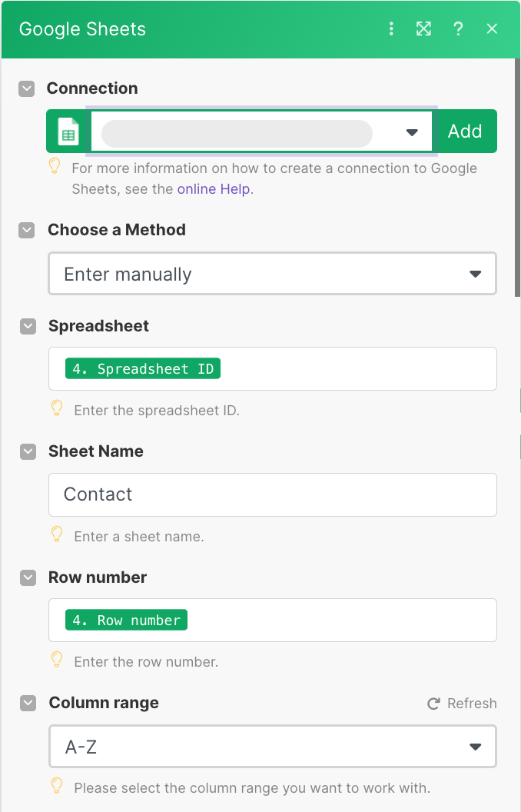Click the lightbulb hint icon under Sheet Name
Viewport: 521px width, 812px height.
(57, 534)
